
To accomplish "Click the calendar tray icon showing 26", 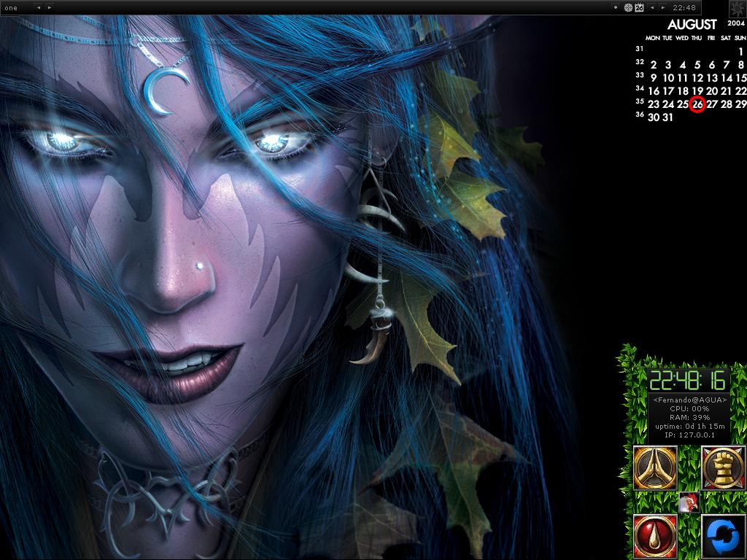I will pos(639,7).
